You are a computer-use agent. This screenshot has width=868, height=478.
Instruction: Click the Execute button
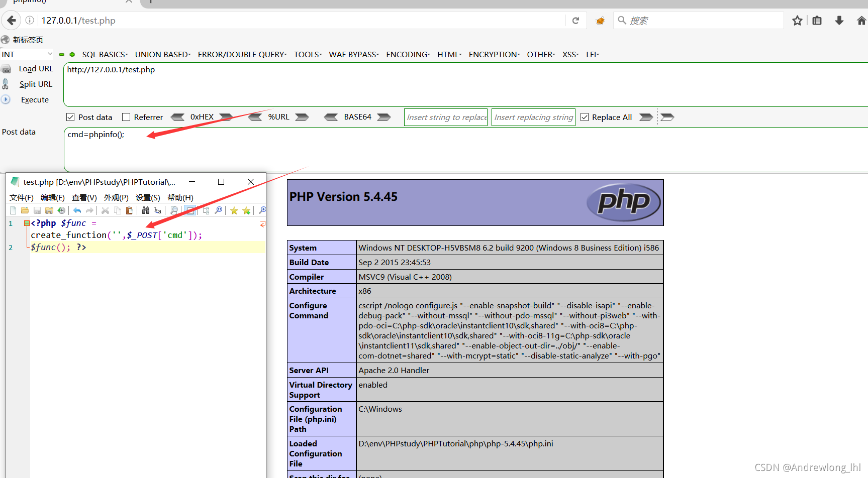tap(26, 100)
